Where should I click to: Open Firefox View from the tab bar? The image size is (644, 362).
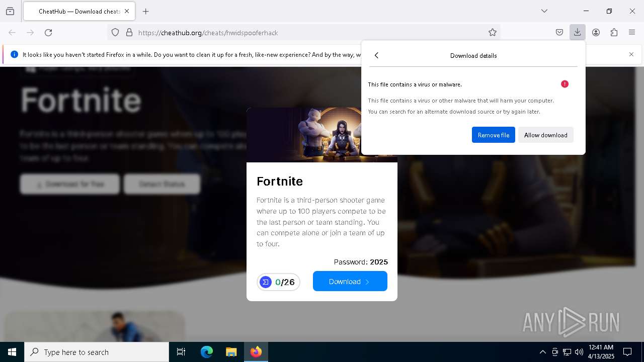(10, 11)
